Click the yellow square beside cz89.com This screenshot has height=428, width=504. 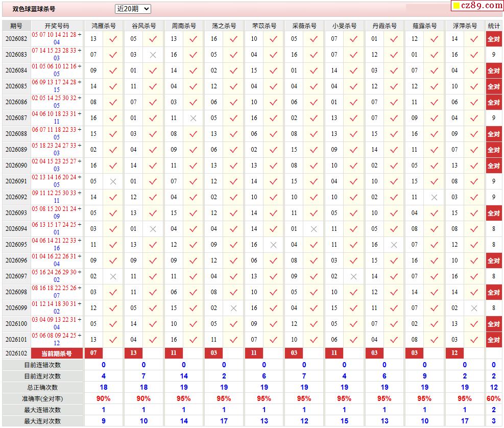coord(456,6)
